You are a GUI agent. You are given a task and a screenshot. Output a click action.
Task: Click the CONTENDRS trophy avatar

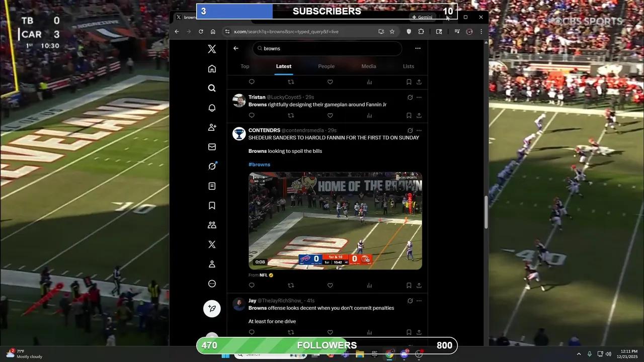[x=239, y=134]
